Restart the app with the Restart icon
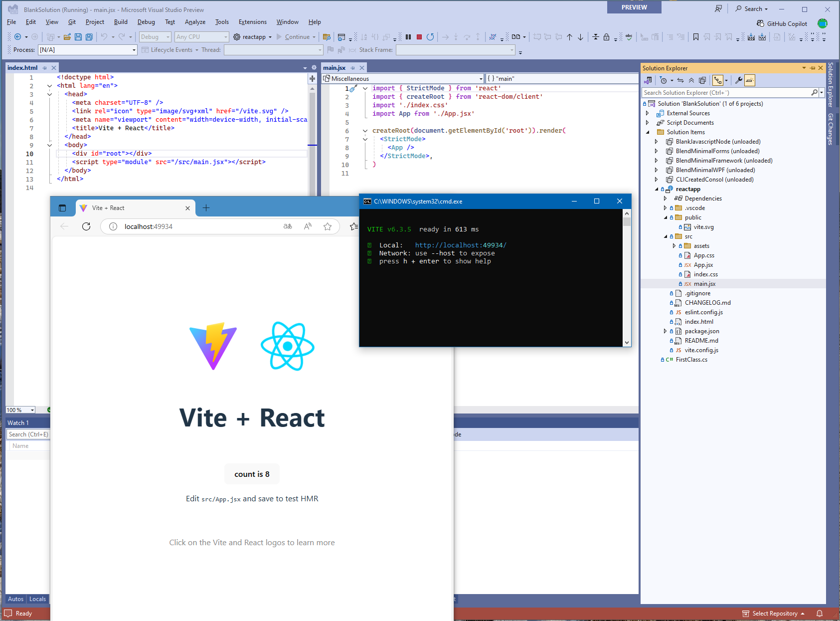Image resolution: width=840 pixels, height=621 pixels. click(430, 36)
